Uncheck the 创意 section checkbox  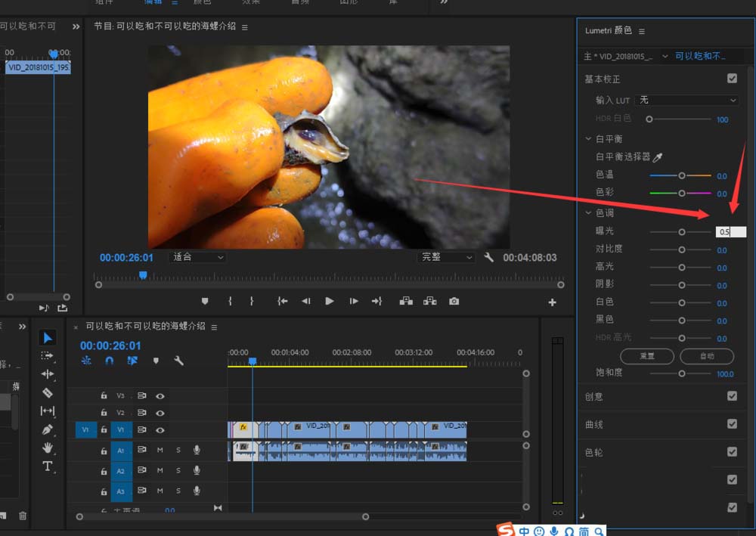733,395
